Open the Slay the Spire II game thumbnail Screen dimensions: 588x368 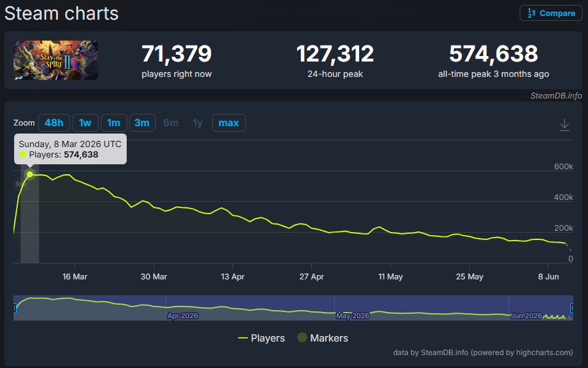[55, 60]
